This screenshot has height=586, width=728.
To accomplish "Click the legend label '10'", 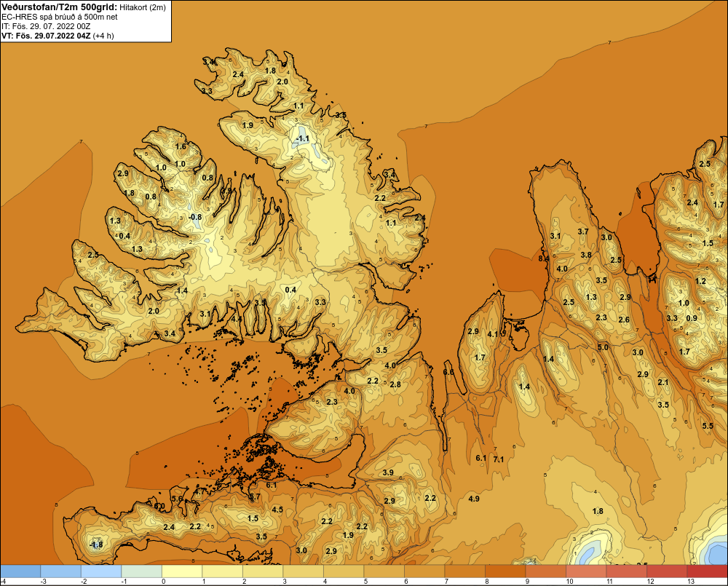I will tap(570, 582).
